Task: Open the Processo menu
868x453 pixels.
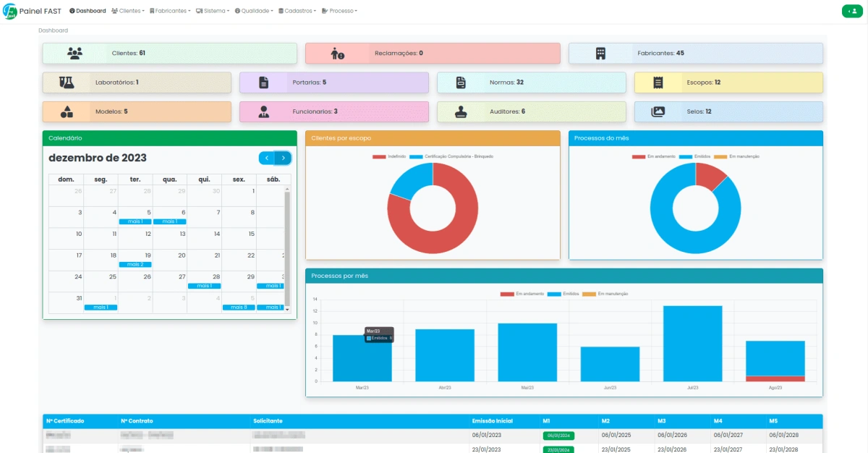Action: point(339,11)
